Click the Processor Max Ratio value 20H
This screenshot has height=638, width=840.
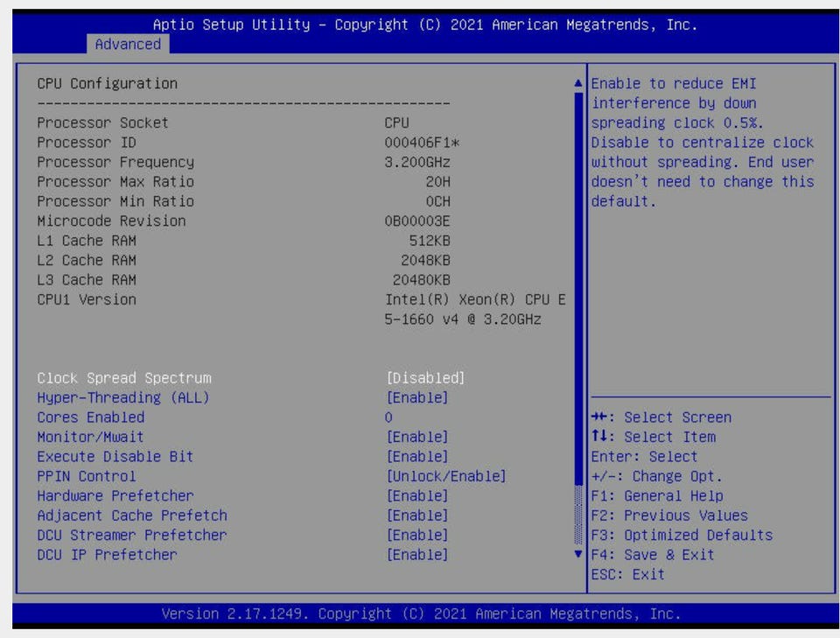(438, 181)
